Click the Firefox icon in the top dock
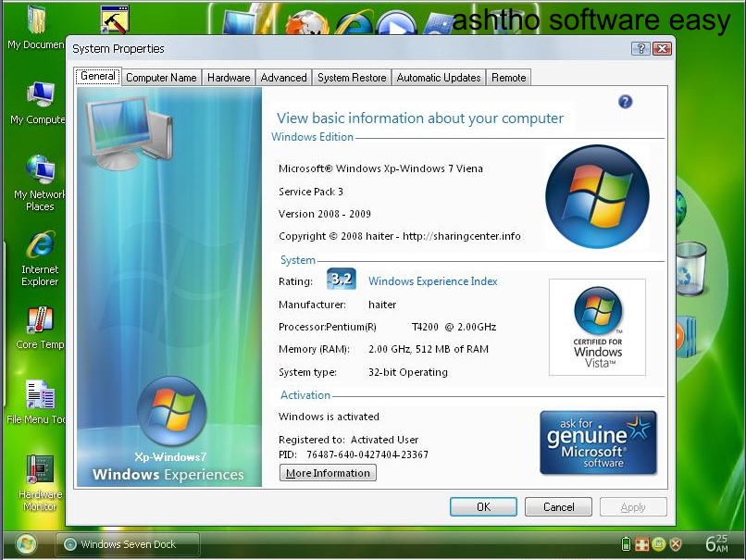 tap(306, 23)
